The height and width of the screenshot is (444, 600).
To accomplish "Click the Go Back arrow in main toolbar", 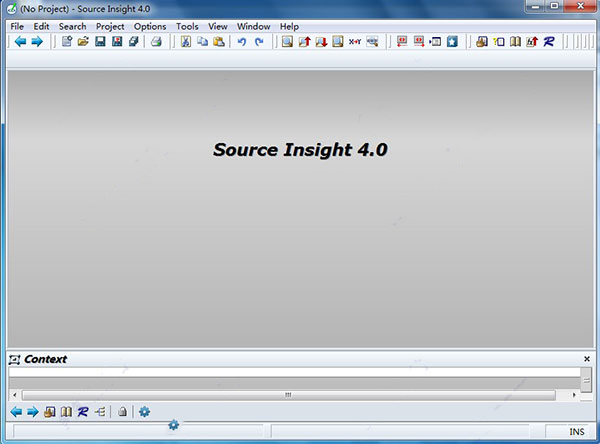I will (20, 41).
